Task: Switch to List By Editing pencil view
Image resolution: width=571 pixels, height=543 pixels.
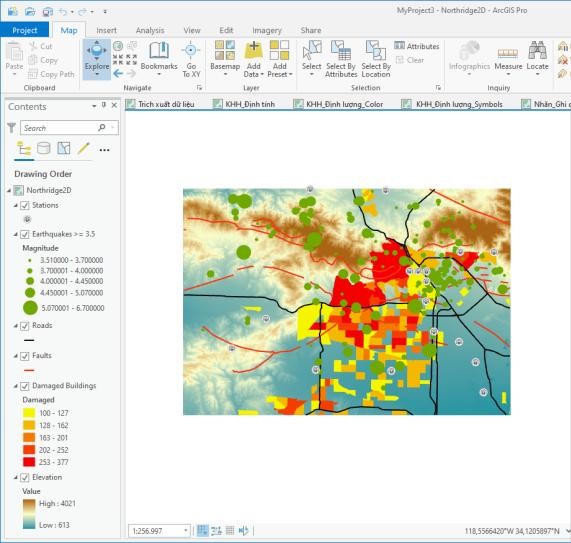Action: (x=84, y=148)
